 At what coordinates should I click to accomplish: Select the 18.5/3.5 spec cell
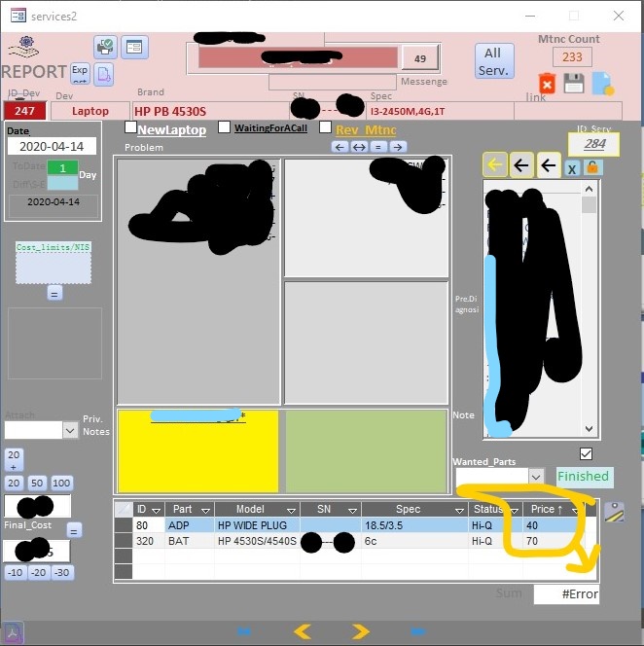(414, 525)
